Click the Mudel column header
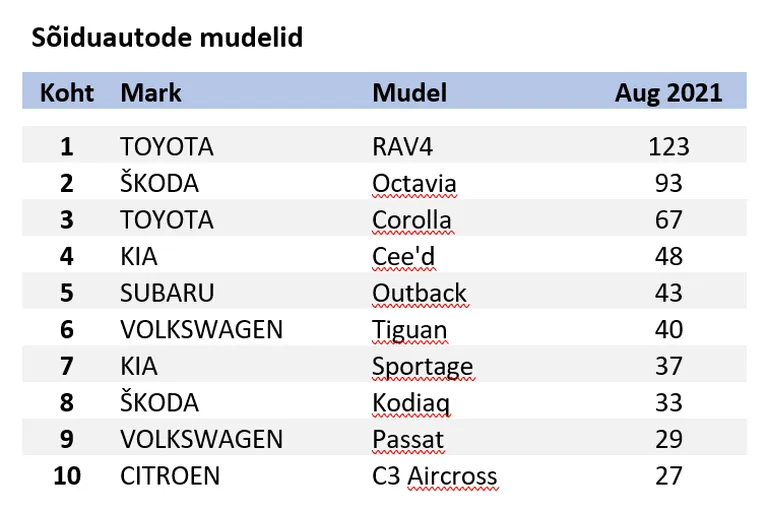This screenshot has height=510, width=768. [409, 93]
